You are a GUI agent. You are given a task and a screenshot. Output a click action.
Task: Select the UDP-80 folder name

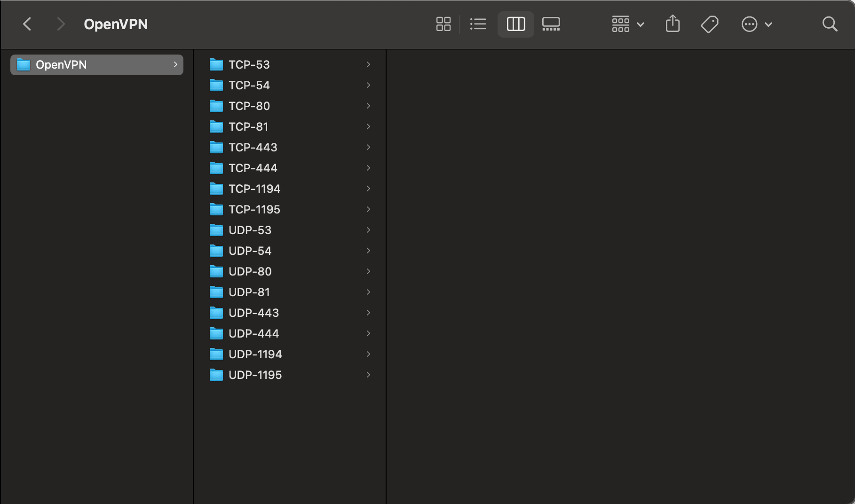250,271
